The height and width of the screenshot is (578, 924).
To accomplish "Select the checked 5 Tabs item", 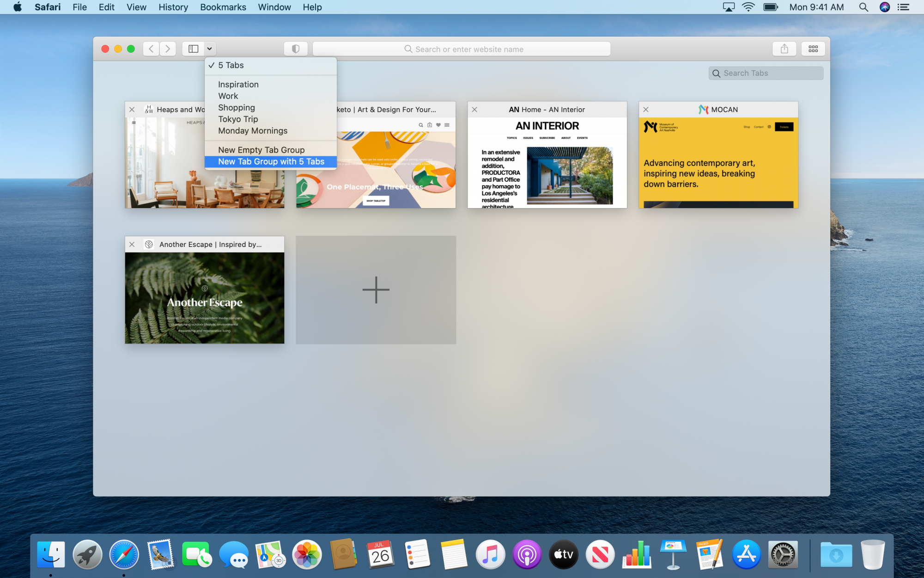I will 231,65.
